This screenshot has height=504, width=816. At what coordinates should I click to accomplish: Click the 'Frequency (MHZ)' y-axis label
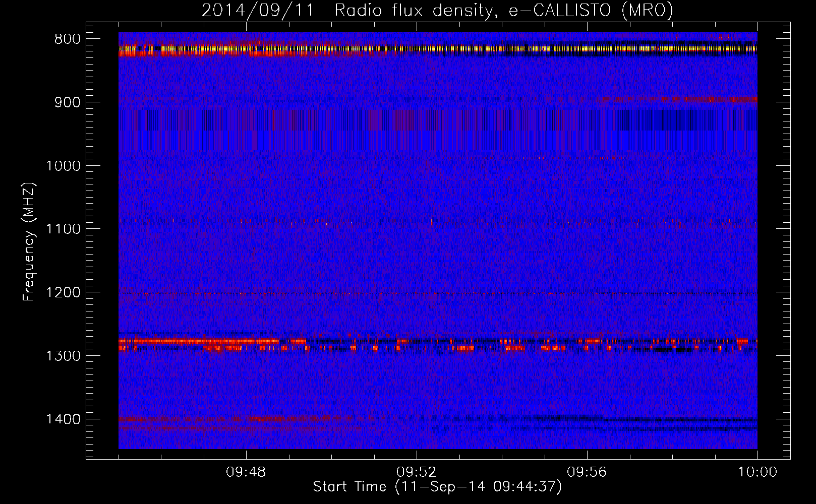click(29, 242)
